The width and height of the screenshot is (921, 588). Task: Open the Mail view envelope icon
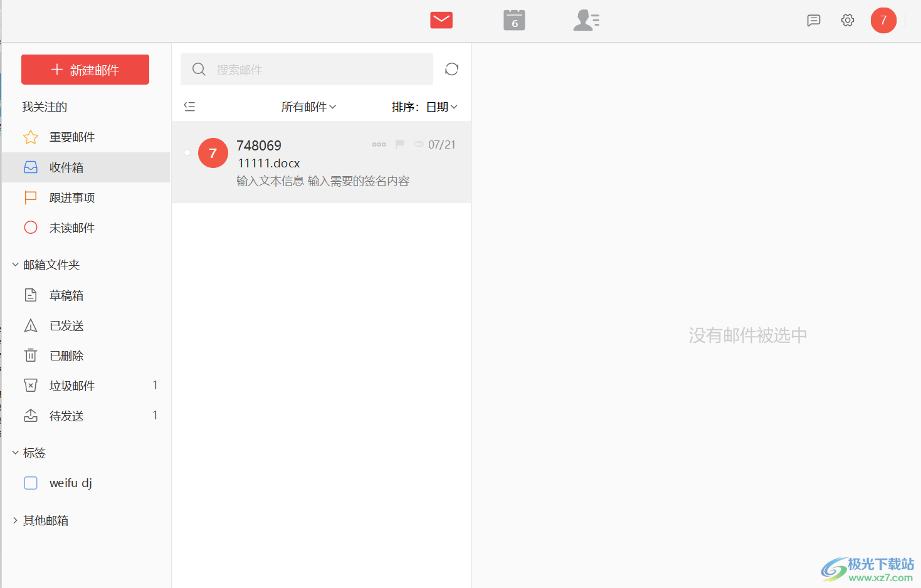point(441,20)
